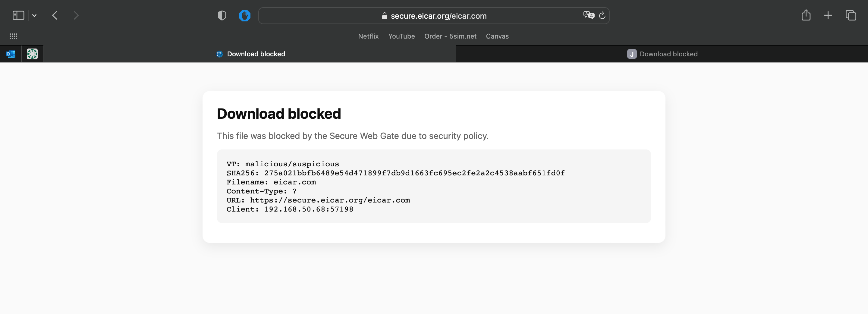Click the forward navigation arrow

[76, 15]
